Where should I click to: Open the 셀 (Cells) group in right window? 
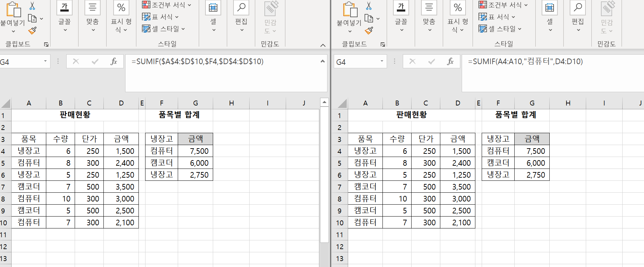(x=550, y=16)
